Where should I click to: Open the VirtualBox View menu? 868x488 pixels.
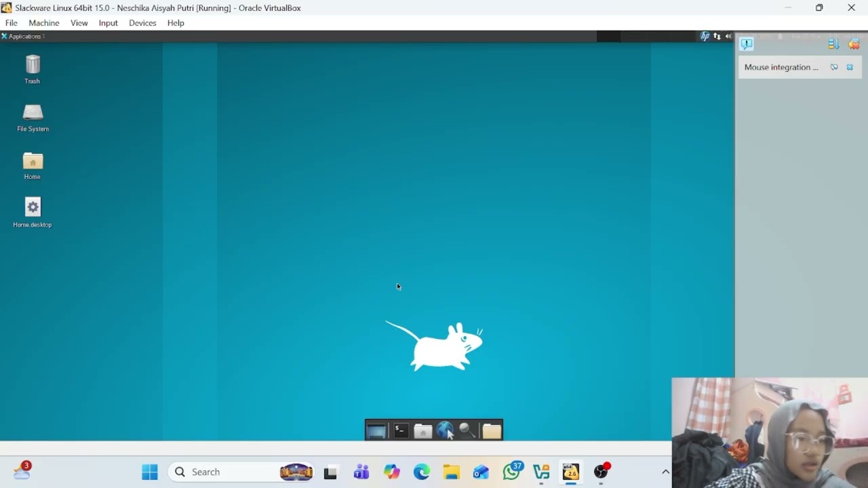tap(79, 23)
